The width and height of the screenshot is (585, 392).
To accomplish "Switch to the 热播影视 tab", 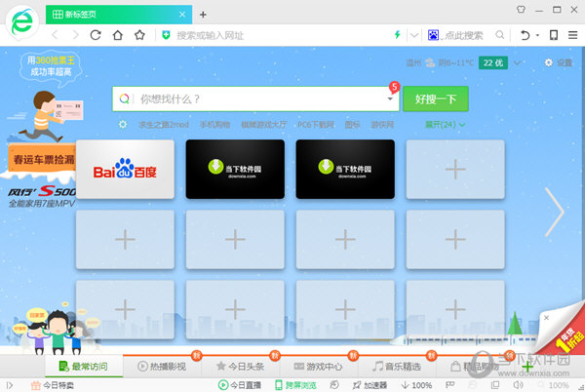I will pyautogui.click(x=162, y=367).
